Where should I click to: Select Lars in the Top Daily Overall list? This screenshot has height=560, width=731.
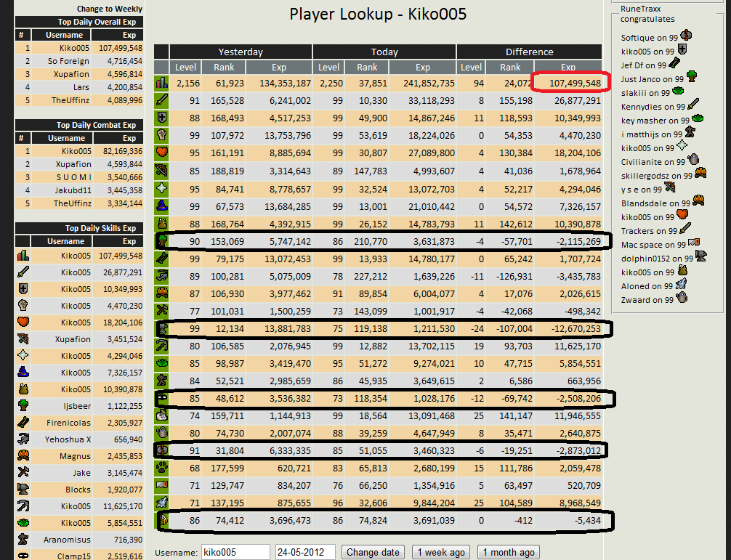(x=81, y=87)
